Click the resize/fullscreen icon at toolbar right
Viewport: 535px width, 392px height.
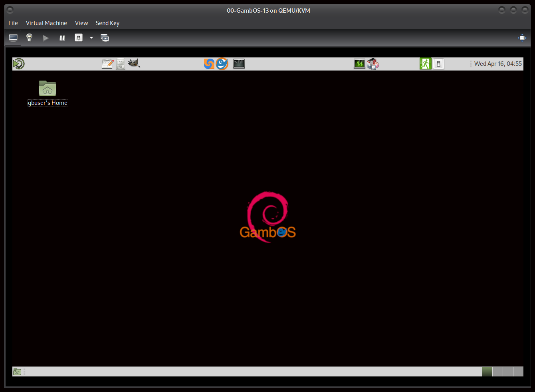(522, 38)
